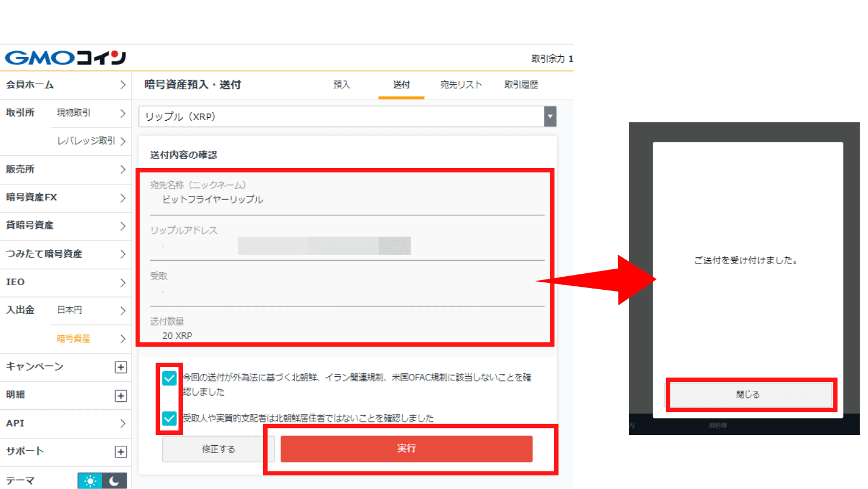Expand 明細 with the plus icon
The width and height of the screenshot is (868, 489).
[121, 396]
